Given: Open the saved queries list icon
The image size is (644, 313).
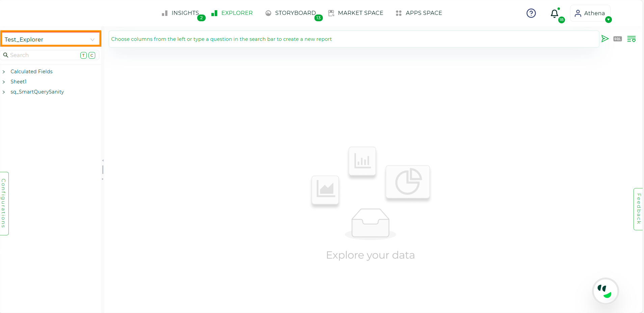Looking at the screenshot, I should (x=632, y=38).
